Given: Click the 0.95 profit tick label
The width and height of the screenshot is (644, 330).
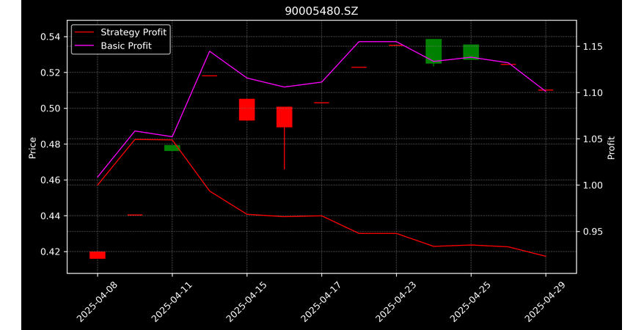Looking at the screenshot, I should [593, 232].
